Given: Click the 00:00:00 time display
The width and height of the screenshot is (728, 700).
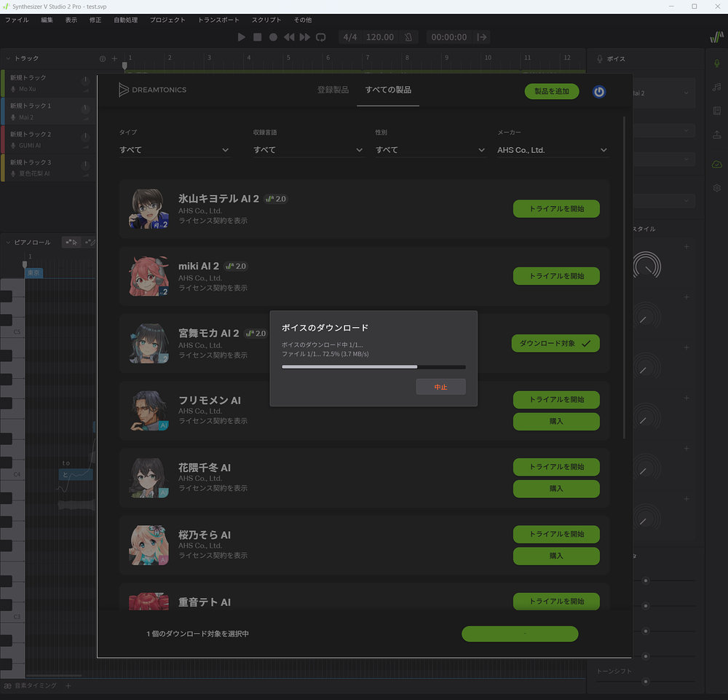Looking at the screenshot, I should click(x=449, y=37).
